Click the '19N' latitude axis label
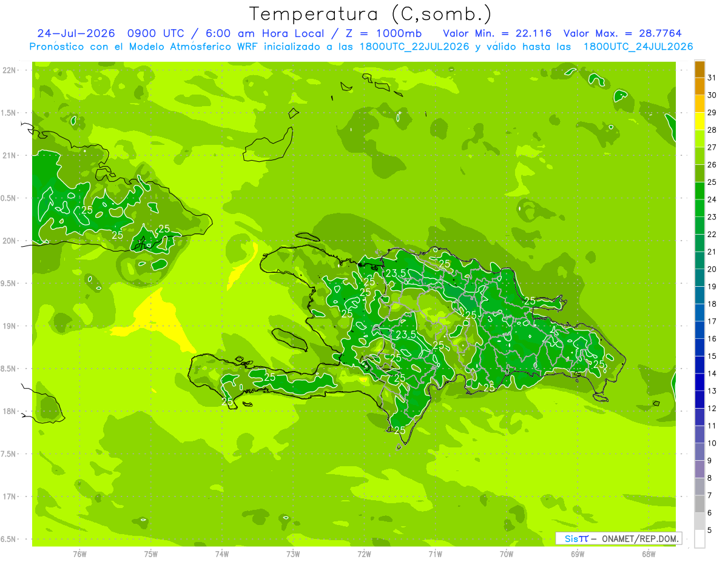The width and height of the screenshot is (728, 562). tap(10, 326)
